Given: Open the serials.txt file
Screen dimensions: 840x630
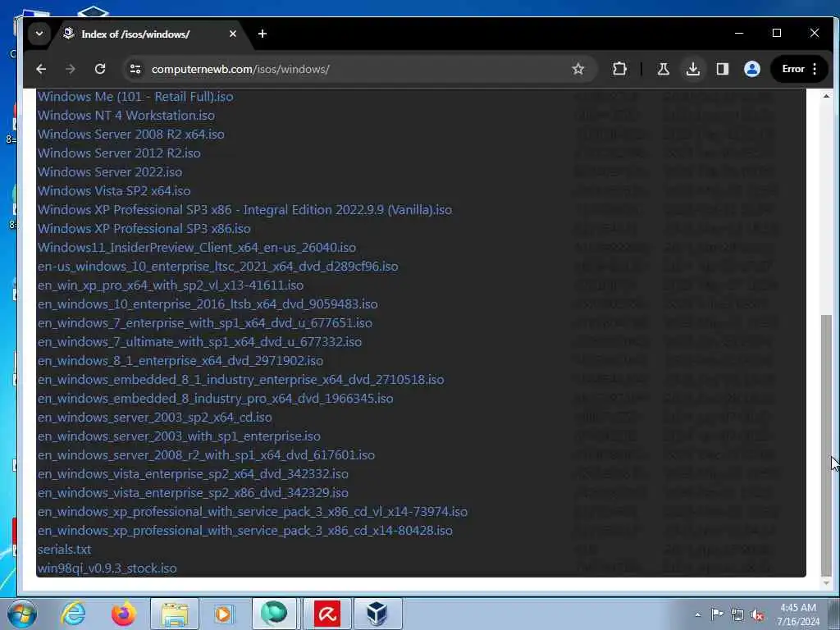Looking at the screenshot, I should [x=64, y=549].
